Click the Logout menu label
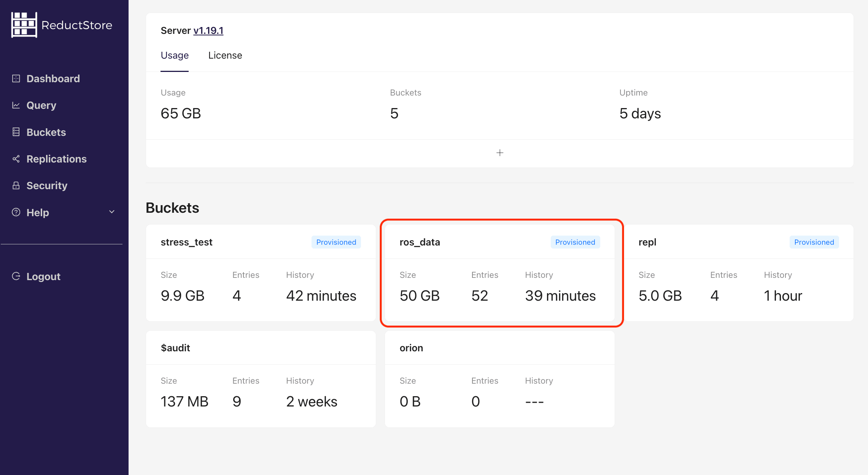Viewport: 868px width, 475px height. (x=43, y=276)
